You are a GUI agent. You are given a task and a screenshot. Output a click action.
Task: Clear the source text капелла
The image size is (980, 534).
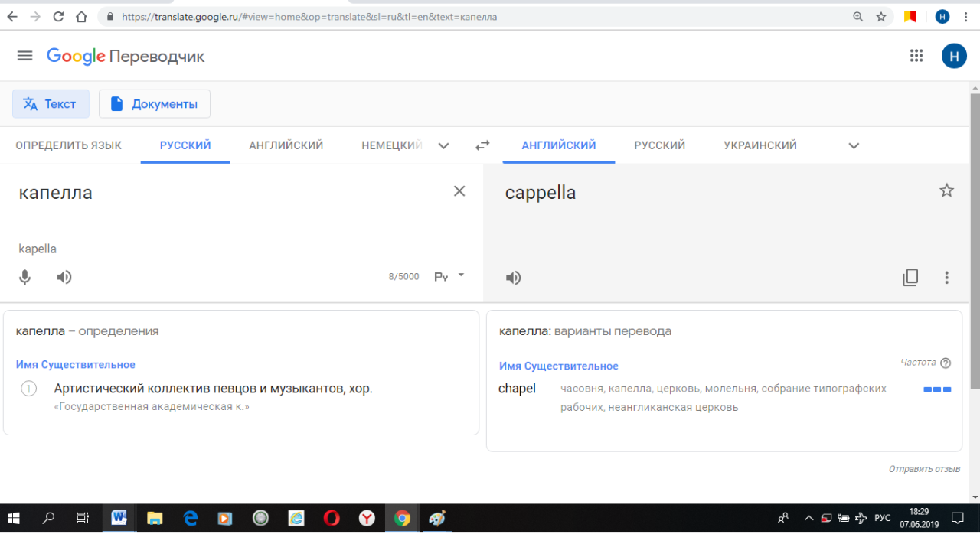[459, 191]
